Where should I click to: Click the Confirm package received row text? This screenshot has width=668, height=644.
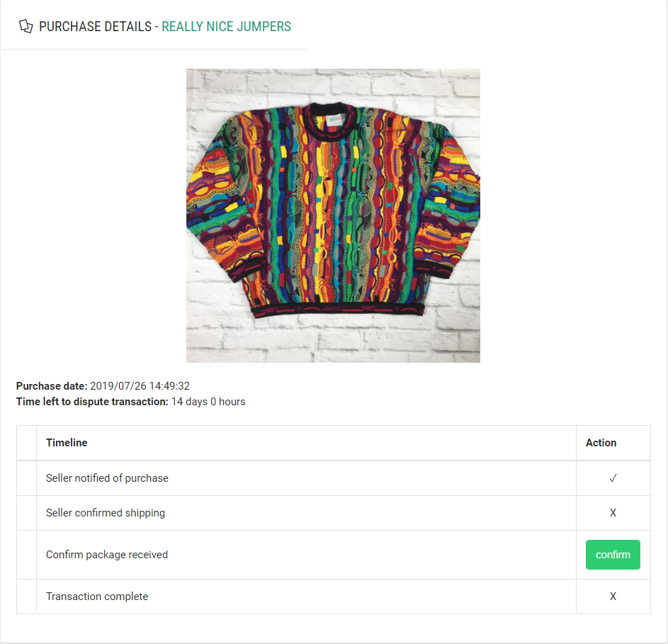[107, 555]
